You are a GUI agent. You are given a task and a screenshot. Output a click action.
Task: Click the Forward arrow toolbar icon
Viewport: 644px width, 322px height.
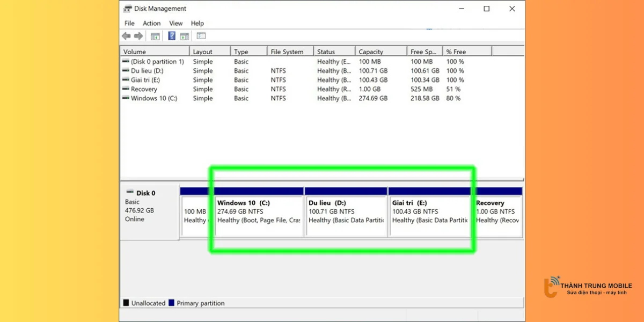(138, 36)
